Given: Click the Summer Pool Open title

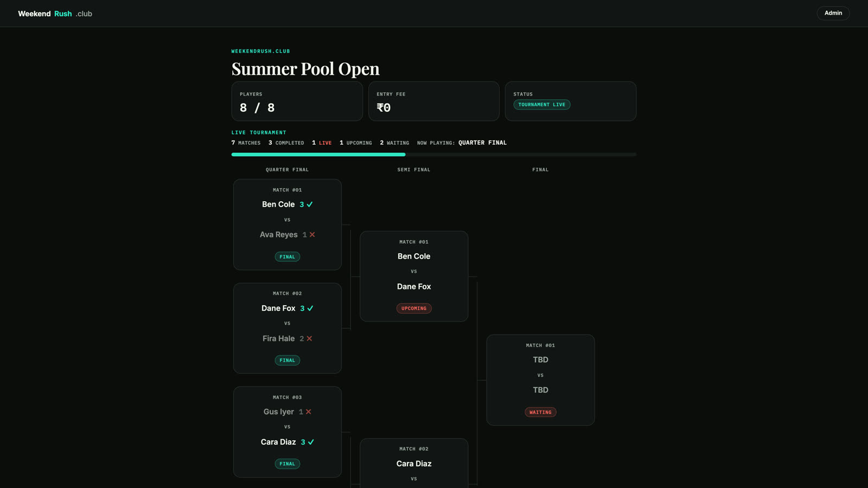Looking at the screenshot, I should [305, 69].
